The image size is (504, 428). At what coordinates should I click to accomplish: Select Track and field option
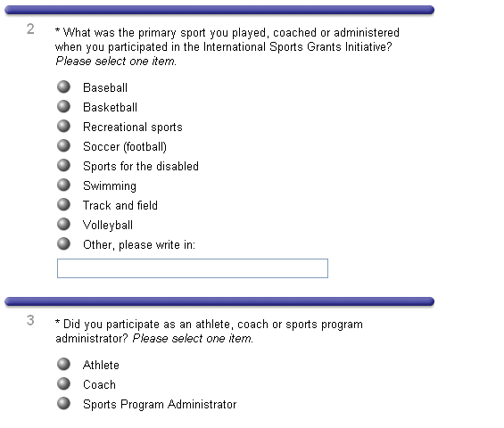(x=63, y=204)
